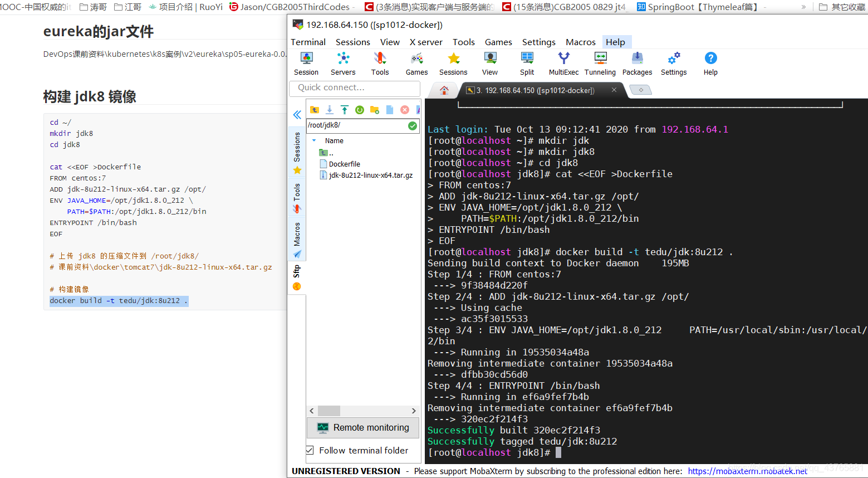
Task: Collapse the sidebar with double-chevron icon
Action: (297, 115)
